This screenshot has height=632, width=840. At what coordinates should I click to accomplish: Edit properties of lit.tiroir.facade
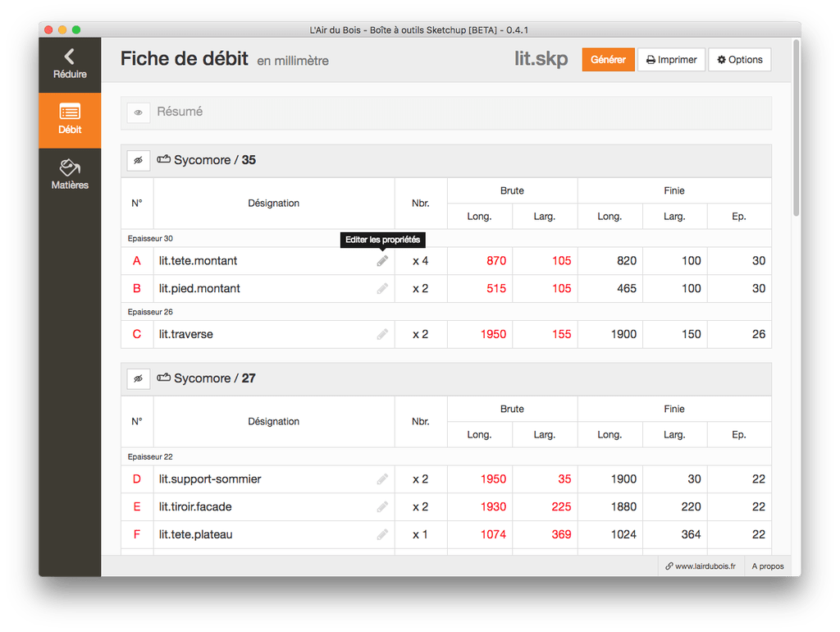pyautogui.click(x=382, y=506)
